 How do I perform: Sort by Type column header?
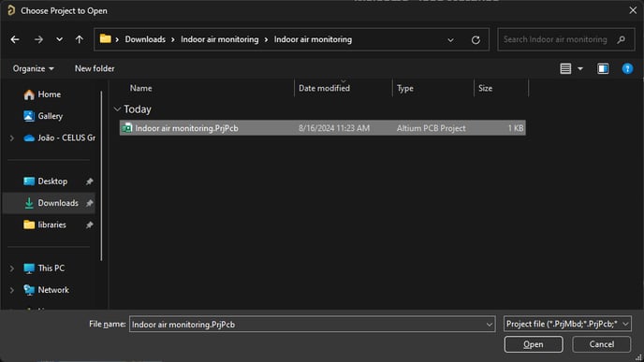(x=405, y=88)
